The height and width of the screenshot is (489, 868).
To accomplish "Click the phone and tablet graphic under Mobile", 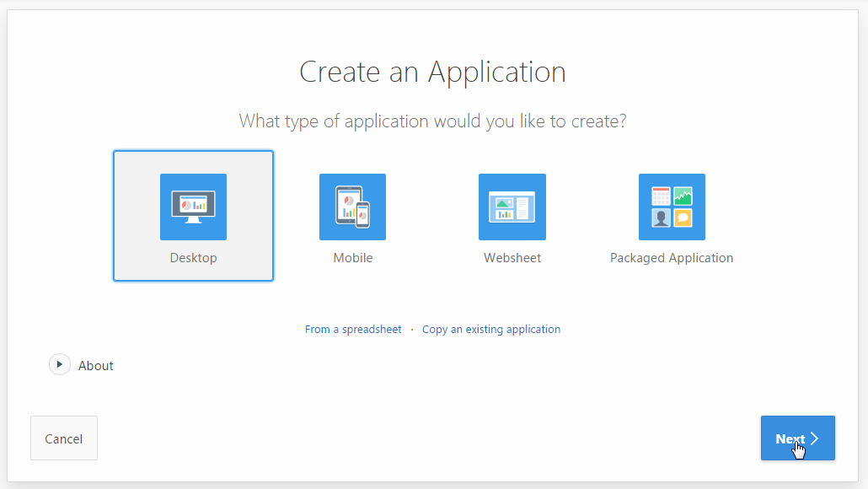I will [x=352, y=207].
